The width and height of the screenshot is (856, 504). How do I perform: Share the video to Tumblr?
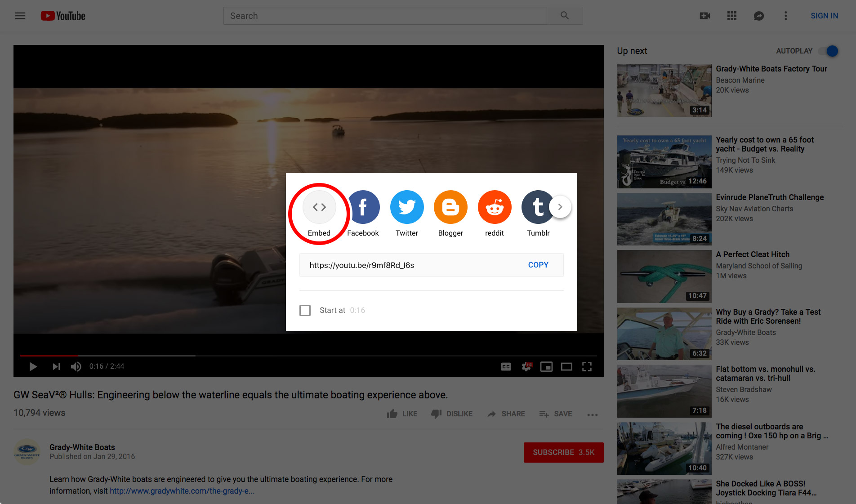tap(538, 214)
